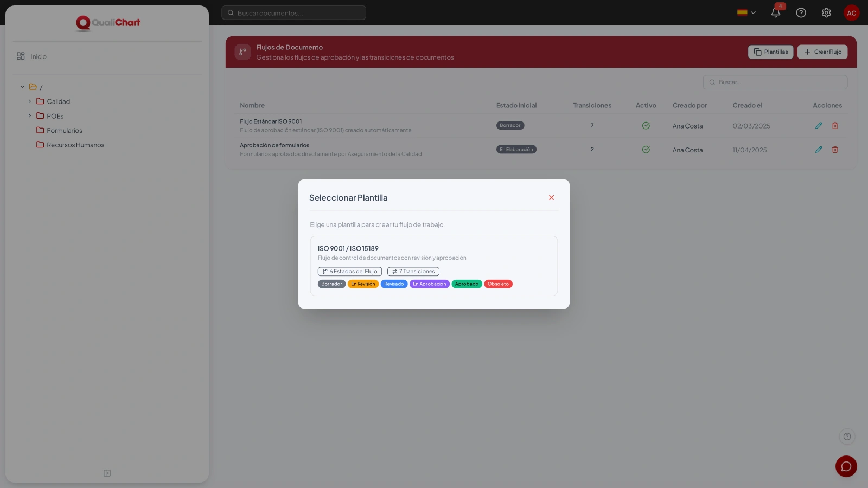The image size is (868, 488).
Task: Open the language flag dropdown
Action: tap(746, 12)
